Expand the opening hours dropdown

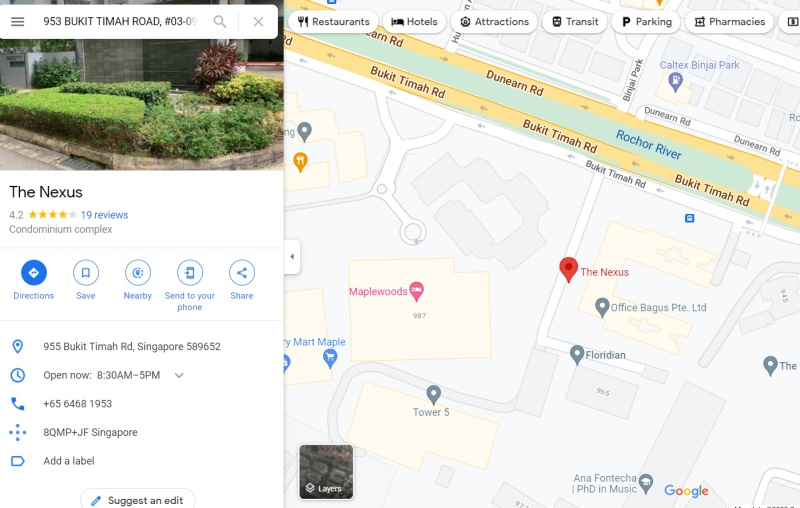point(179,375)
